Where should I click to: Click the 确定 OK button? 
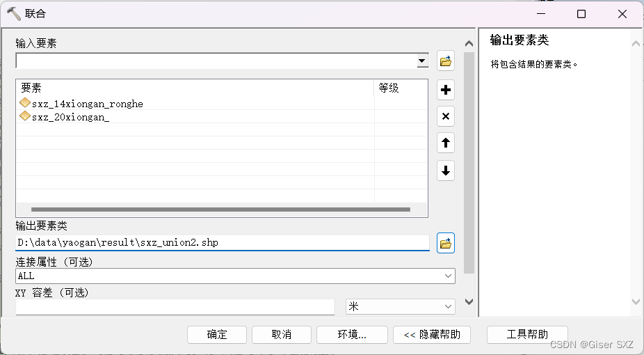coord(217,334)
